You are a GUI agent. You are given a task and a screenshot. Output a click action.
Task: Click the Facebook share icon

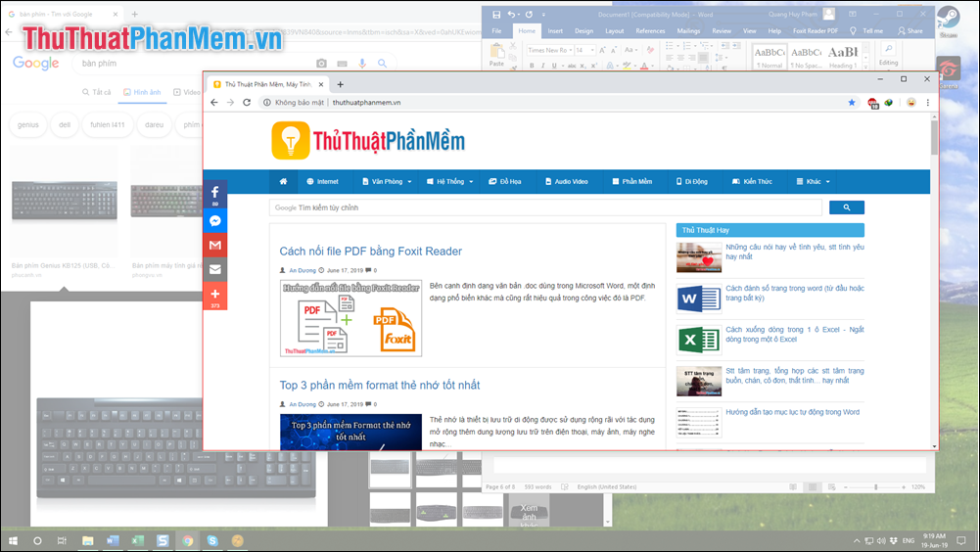coord(214,193)
